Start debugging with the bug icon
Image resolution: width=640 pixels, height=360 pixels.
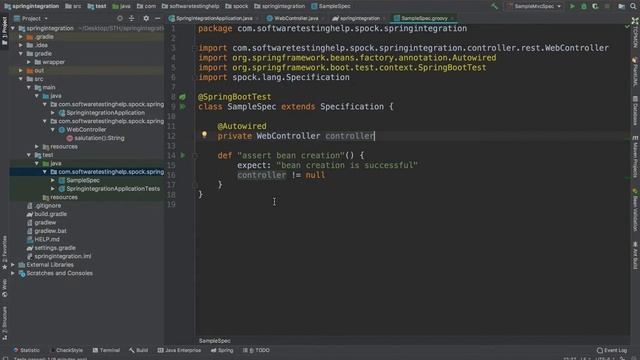click(584, 6)
